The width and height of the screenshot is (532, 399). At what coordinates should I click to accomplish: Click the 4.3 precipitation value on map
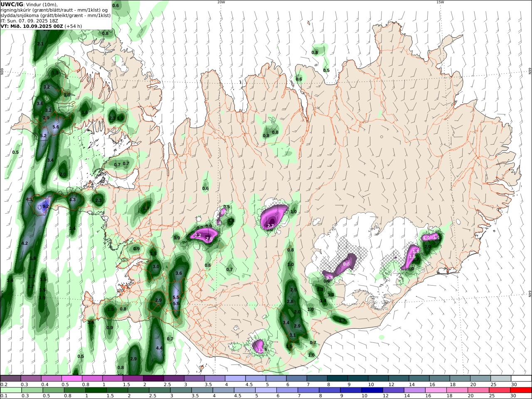(72, 200)
